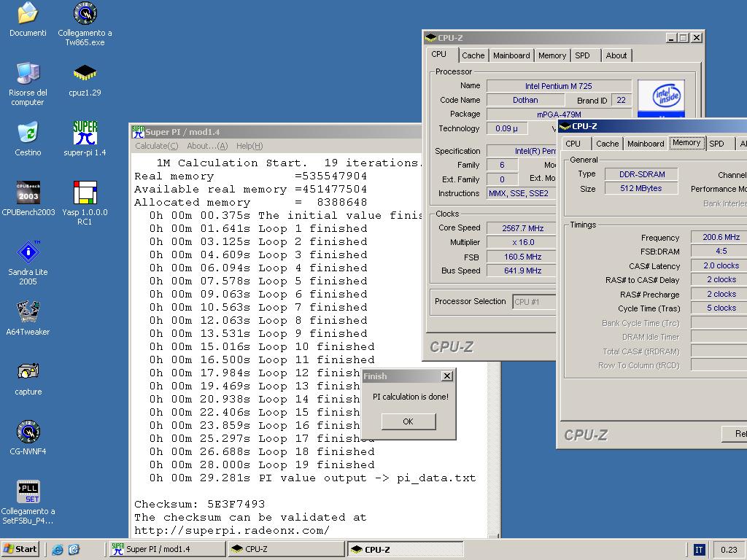Click the IT language indicator in tray
Screen dimensions: 747x560
point(698,550)
